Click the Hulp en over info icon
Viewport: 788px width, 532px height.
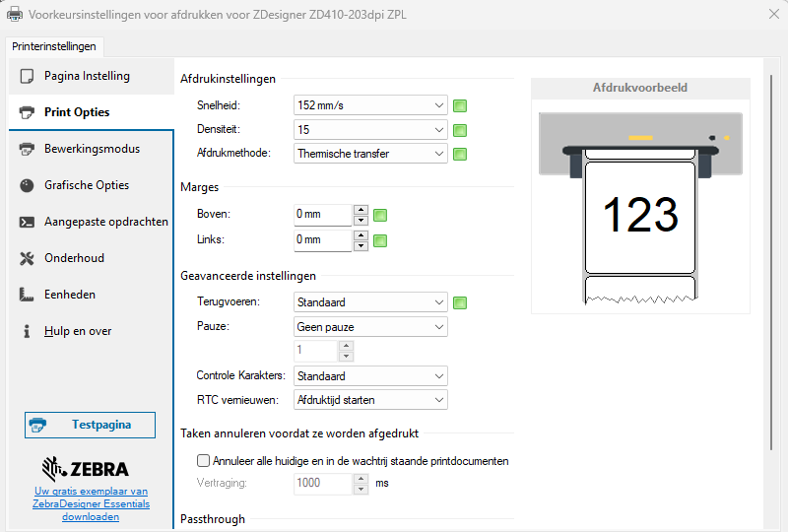[27, 331]
